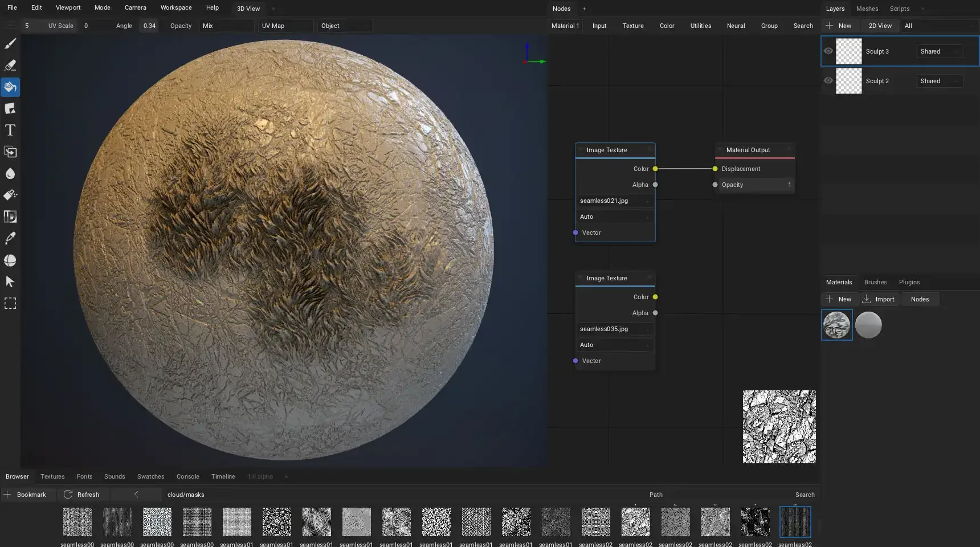Screen dimensions: 980x547
Task: Select the Blur droplet tool
Action: point(10,174)
